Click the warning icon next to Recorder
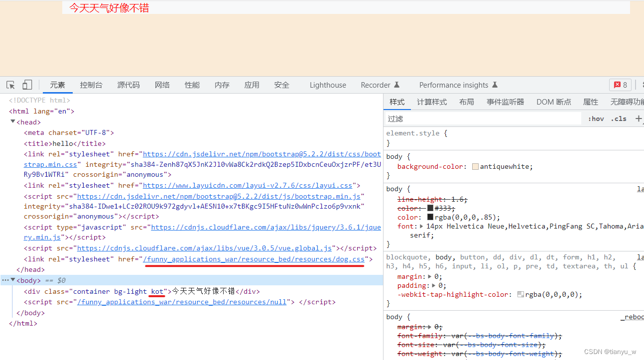 click(x=397, y=84)
